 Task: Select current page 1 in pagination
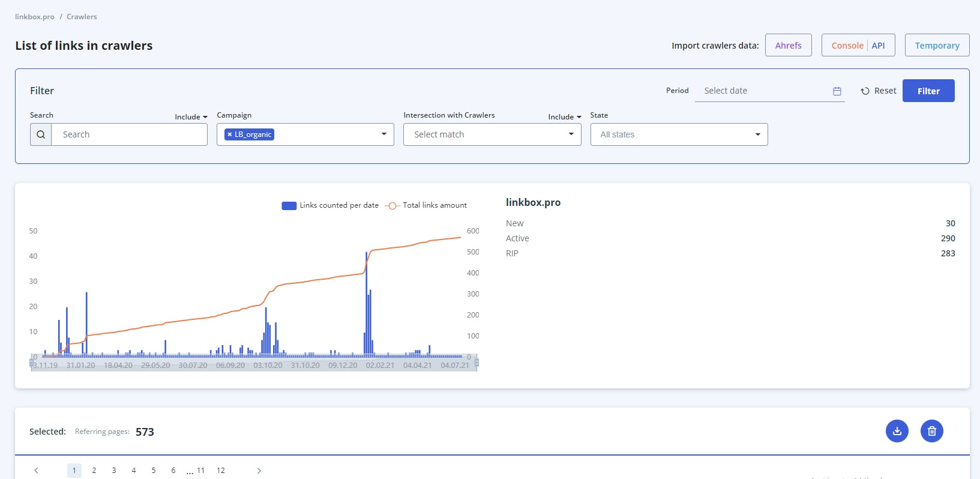74,471
